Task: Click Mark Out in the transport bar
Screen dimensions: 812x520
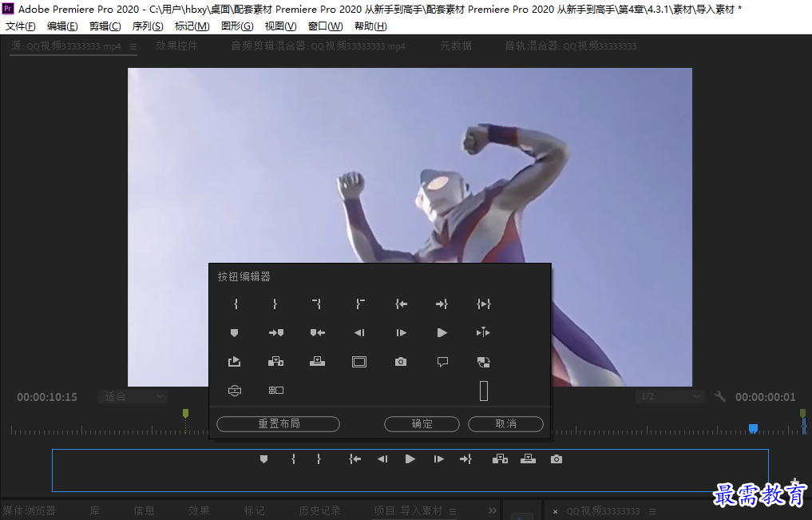Action: [x=319, y=458]
